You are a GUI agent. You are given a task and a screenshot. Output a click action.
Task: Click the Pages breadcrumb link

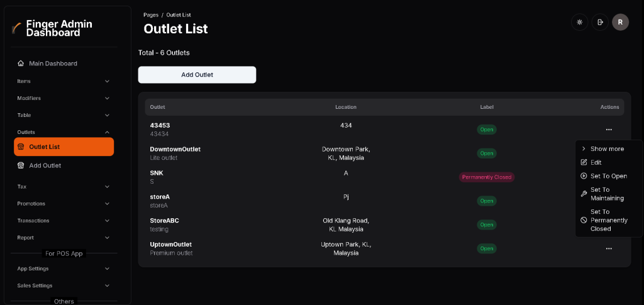pos(151,14)
